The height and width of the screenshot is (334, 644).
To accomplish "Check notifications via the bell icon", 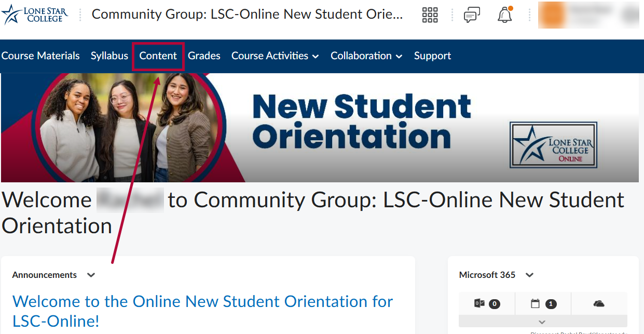I will pyautogui.click(x=504, y=15).
